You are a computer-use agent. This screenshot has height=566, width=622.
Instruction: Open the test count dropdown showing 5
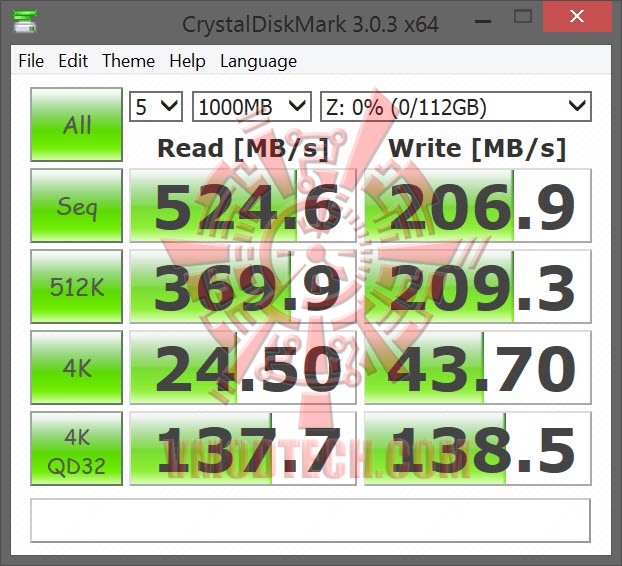click(156, 107)
